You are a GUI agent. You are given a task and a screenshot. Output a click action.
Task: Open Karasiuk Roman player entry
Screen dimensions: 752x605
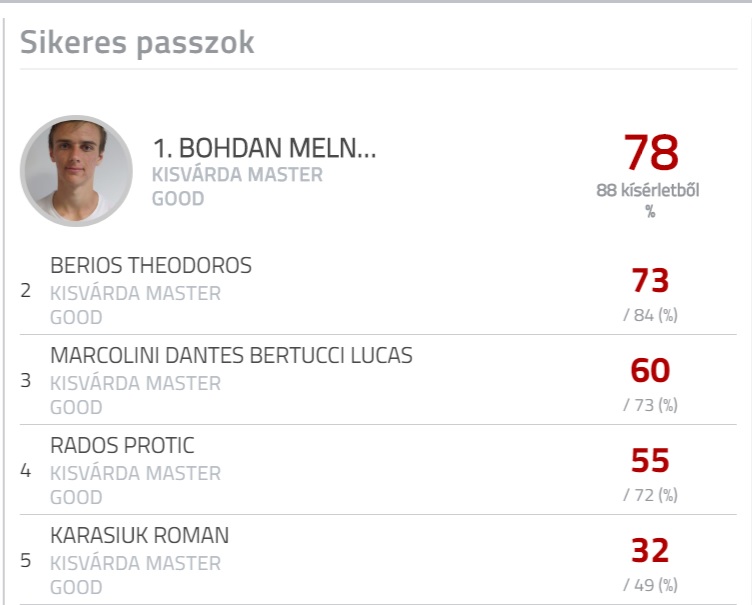[140, 535]
